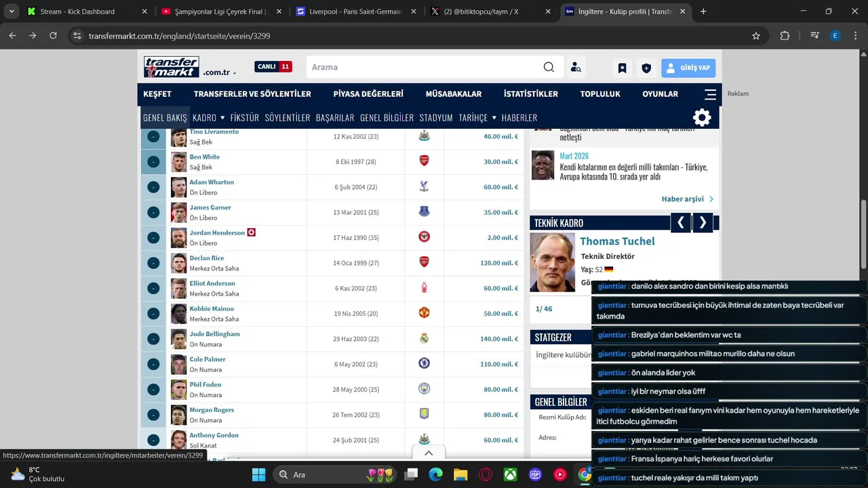Viewport: 868px width, 488px height.
Task: Open the browser extensions icon
Action: 785,36
